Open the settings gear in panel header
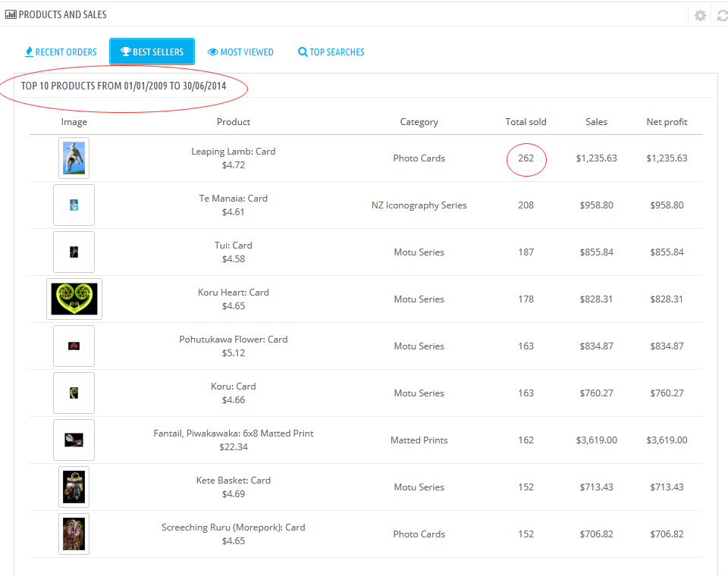 700,15
